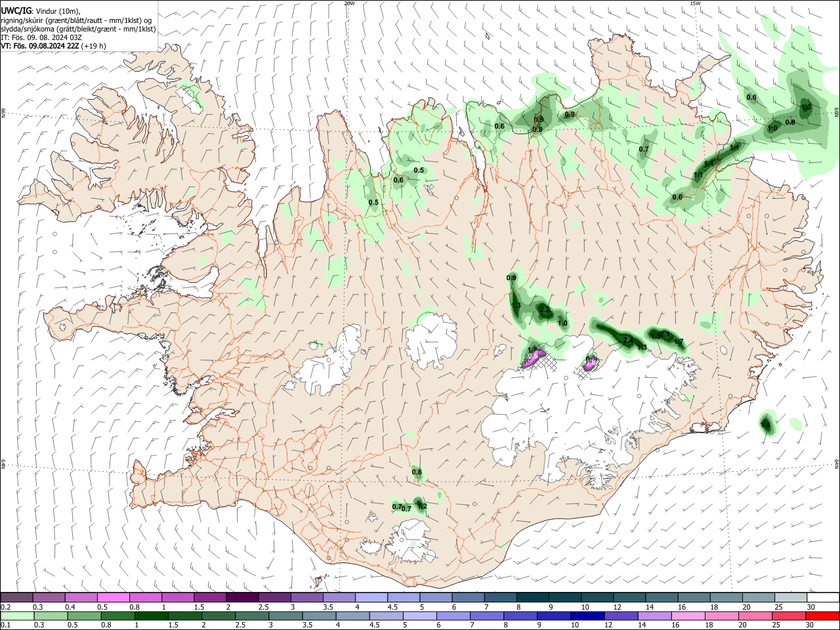The image size is (840, 630).
Task: Click the deep blue 10–12 rain legend swatch
Action: pos(588,616)
